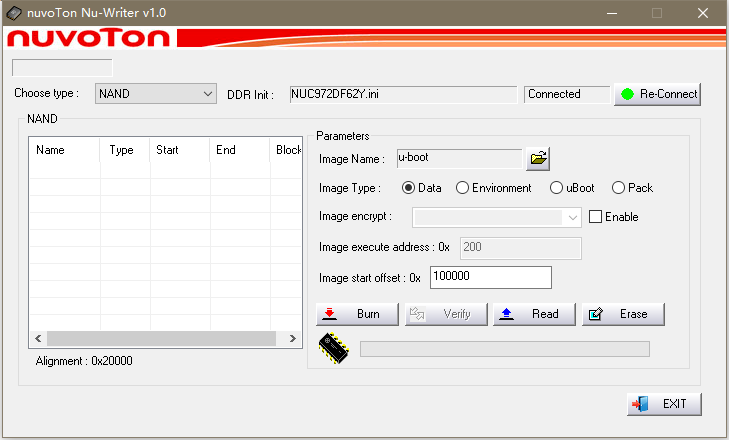
Task: Click the Image start offset field
Action: point(491,277)
